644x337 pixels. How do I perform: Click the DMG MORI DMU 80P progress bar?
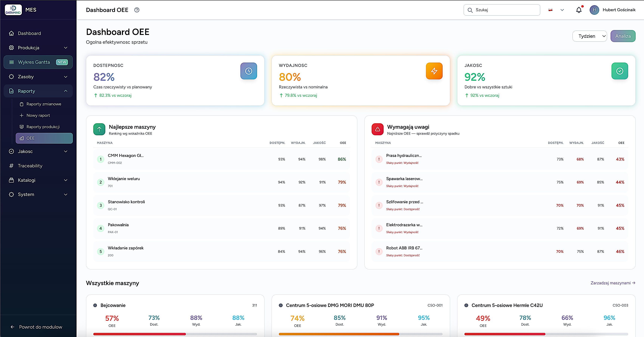click(x=360, y=334)
